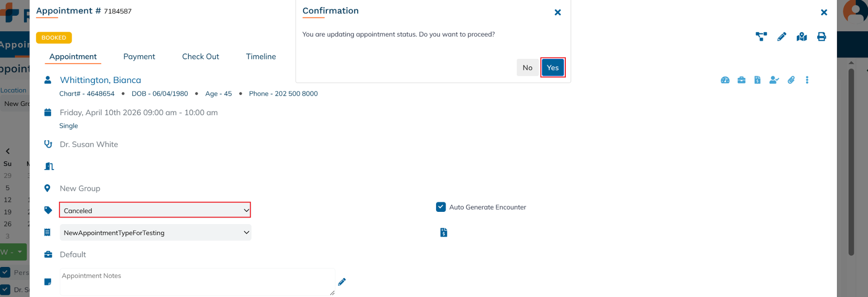The width and height of the screenshot is (868, 297).
Task: Select the Timeline tab
Action: (261, 57)
